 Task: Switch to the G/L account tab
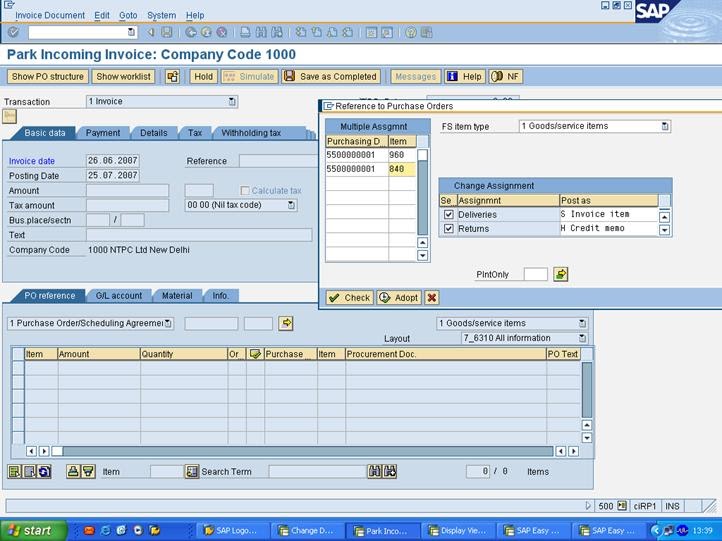tap(119, 296)
